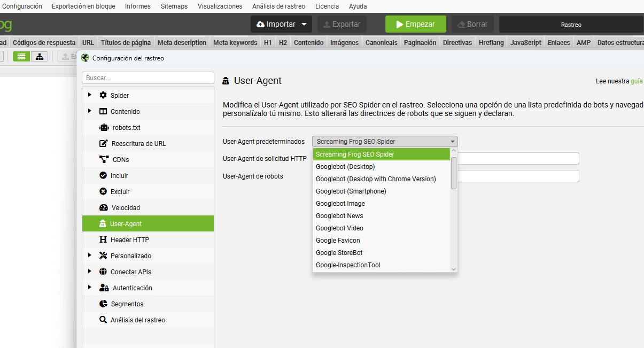Screen dimensions: 644x348
Task: Click the Segmentos pie chart icon
Action: pos(104,304)
